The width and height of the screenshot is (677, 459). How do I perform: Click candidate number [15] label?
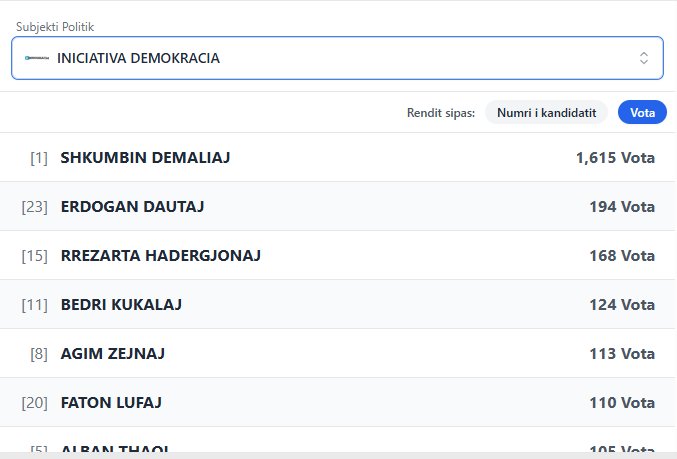point(35,256)
